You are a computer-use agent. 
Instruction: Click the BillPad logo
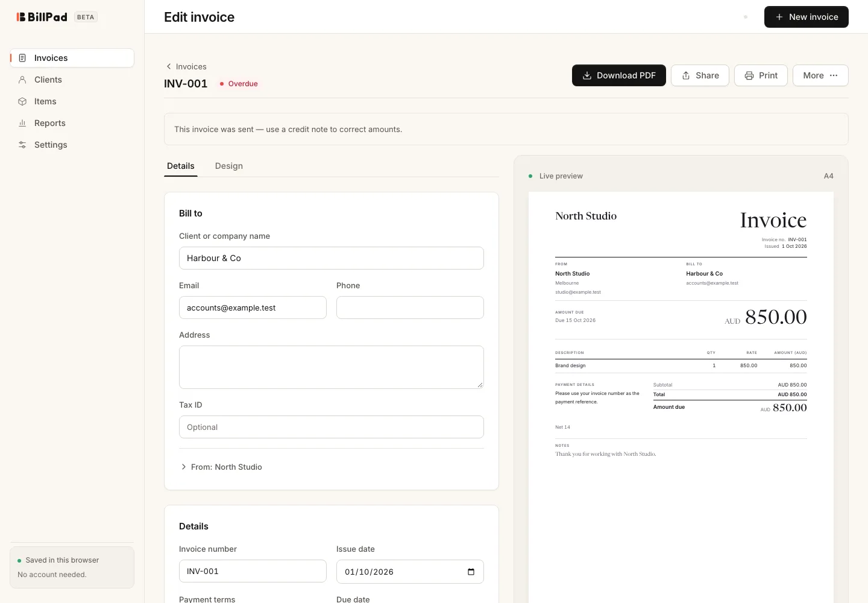42,17
